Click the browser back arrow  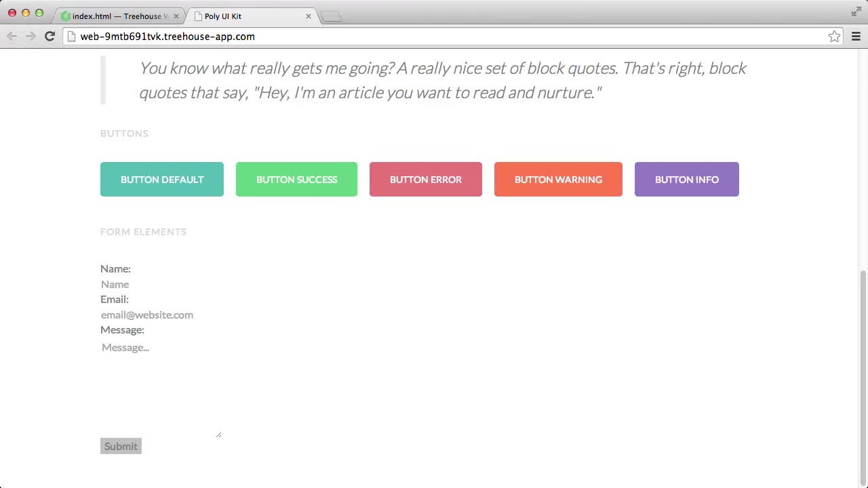click(12, 36)
